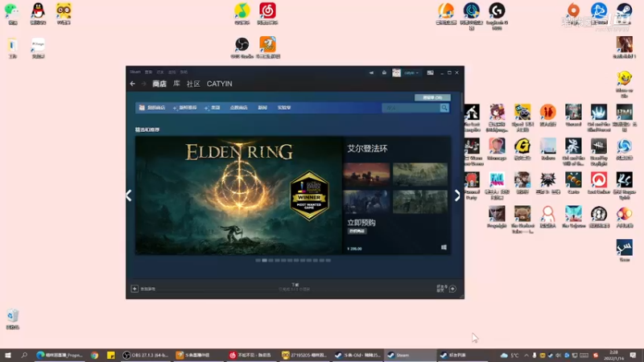The image size is (644, 362).
Task: Switch to OBS 27.1.3 taskbar window
Action: click(146, 355)
